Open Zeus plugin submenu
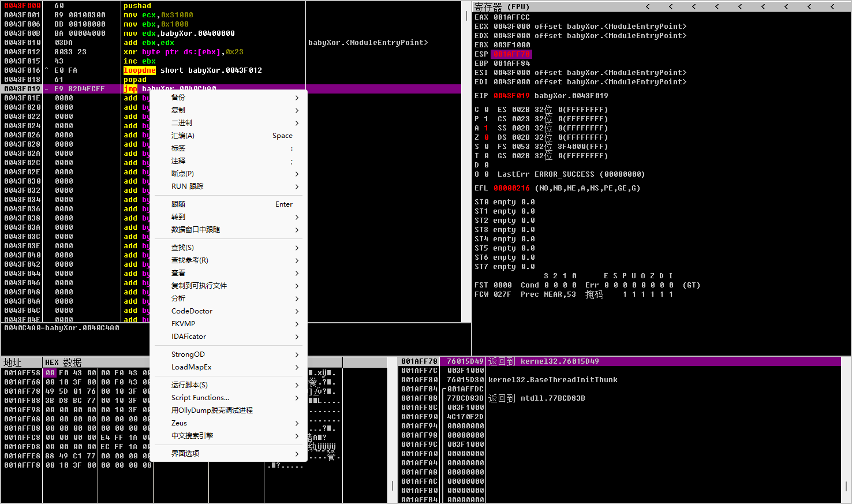Image resolution: width=852 pixels, height=504 pixels. coord(229,423)
